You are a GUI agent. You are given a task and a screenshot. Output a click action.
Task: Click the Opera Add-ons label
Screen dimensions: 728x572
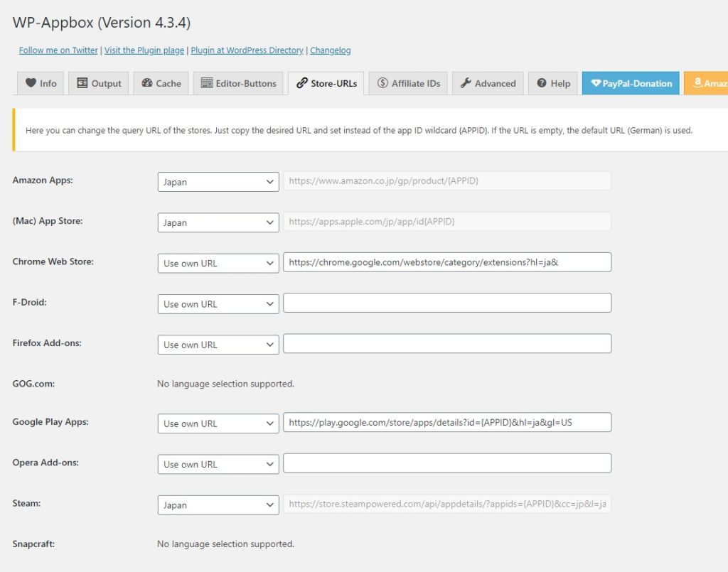(x=45, y=463)
